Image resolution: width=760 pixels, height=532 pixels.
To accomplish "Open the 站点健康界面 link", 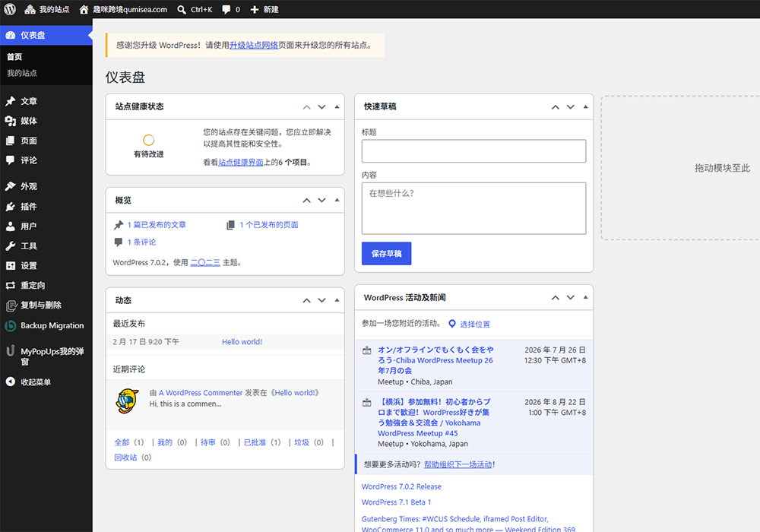I will tap(241, 163).
